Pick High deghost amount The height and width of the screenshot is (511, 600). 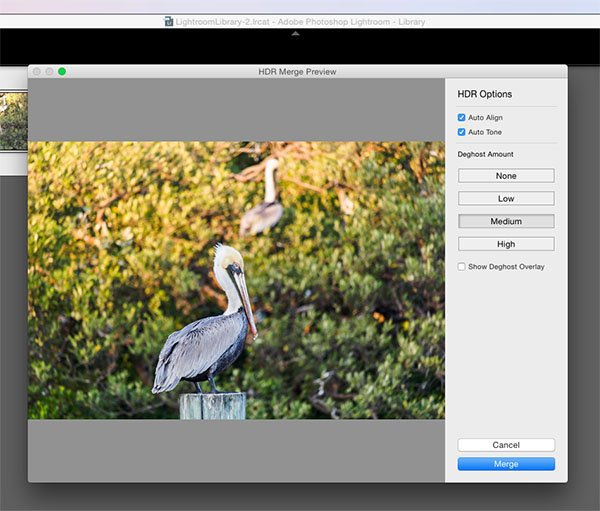(506, 244)
